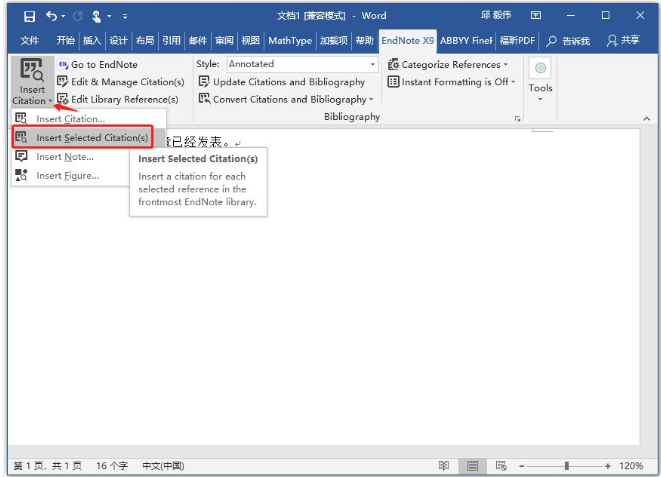This screenshot has height=477, width=661.
Task: Click the Save icon in the title bar
Action: coord(30,16)
